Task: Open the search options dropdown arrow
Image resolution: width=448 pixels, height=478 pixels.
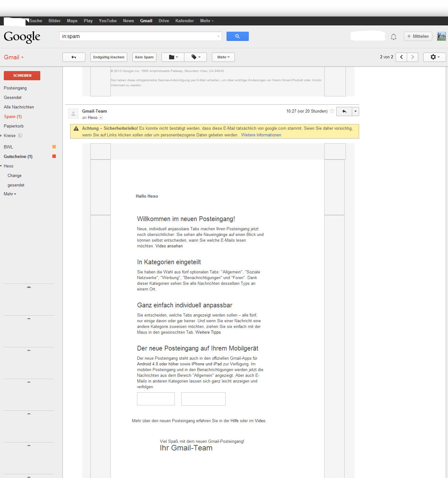Action: [x=218, y=36]
